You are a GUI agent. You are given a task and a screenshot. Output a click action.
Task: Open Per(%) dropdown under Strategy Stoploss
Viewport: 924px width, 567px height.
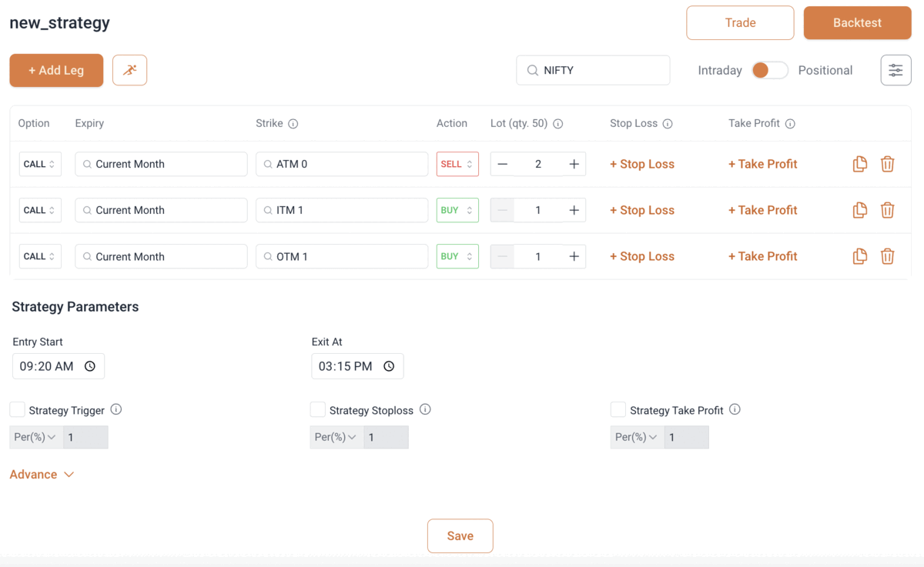click(x=336, y=437)
